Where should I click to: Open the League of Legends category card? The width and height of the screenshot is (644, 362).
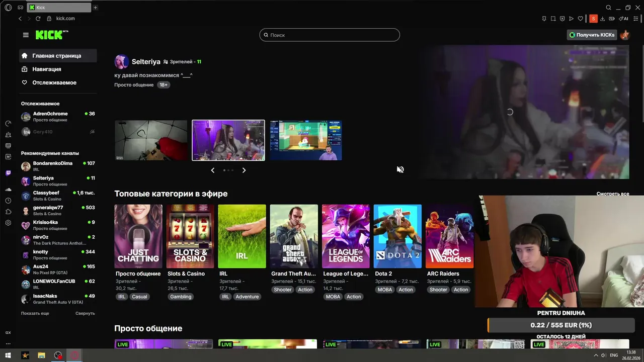[x=346, y=236]
